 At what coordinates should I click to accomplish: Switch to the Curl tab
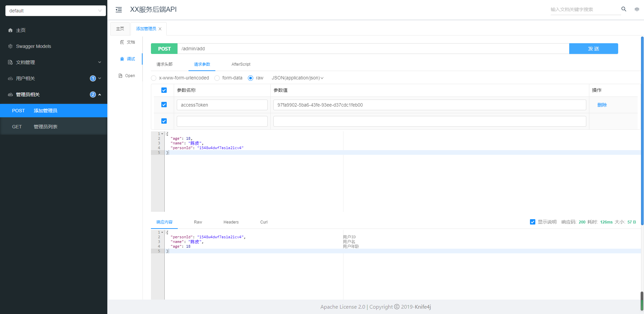point(264,222)
